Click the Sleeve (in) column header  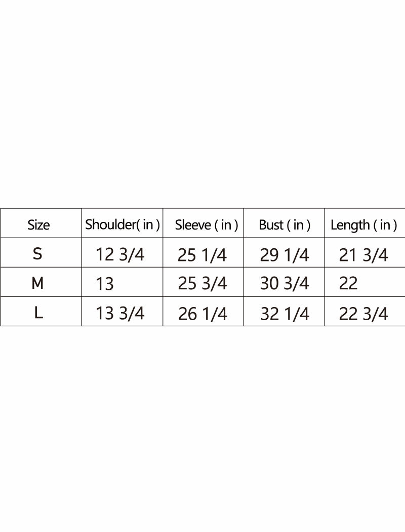[x=207, y=225]
